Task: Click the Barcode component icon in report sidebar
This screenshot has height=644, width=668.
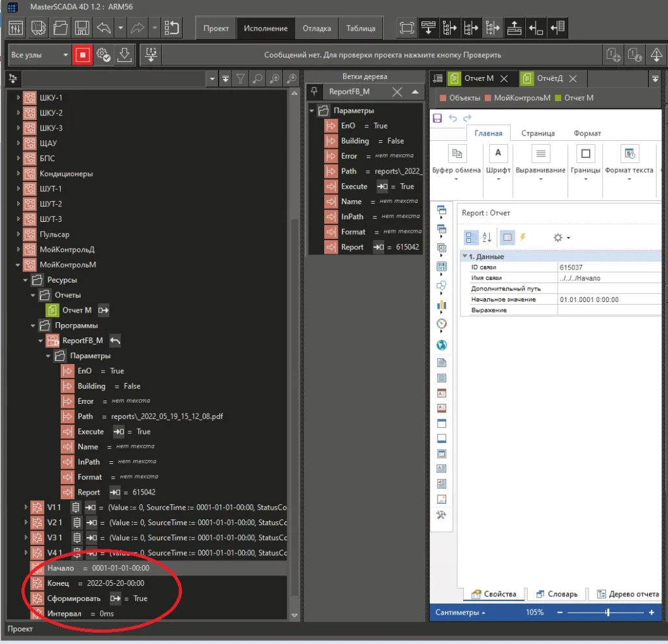Action: click(x=442, y=266)
